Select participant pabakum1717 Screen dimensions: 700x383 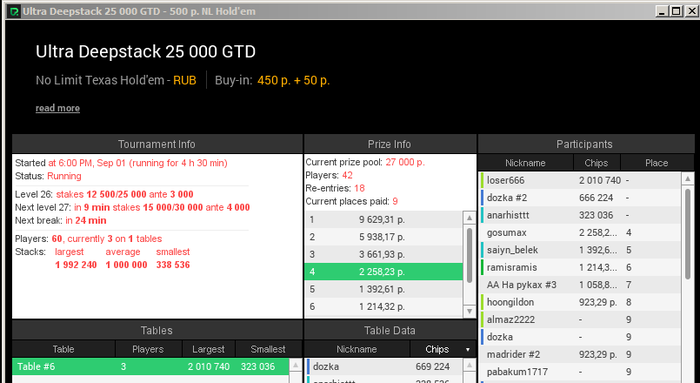(580, 372)
